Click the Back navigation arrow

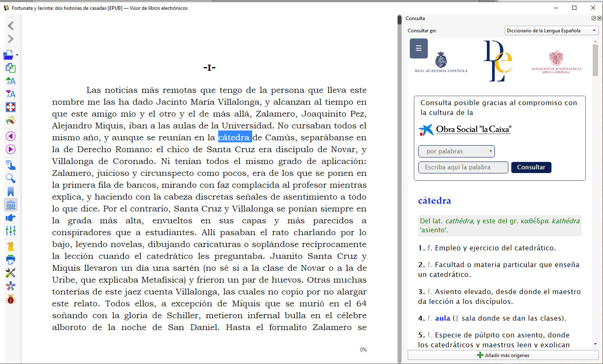(11, 26)
